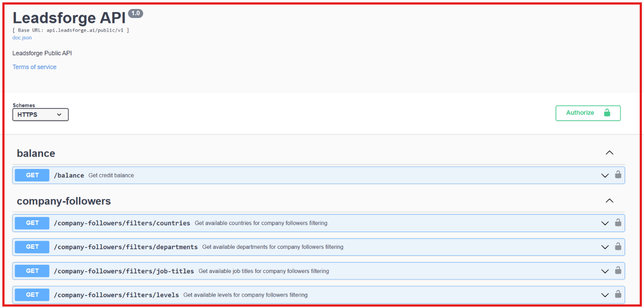Open the HTTPS schemes dropdown
Screen dimensions: 644x308
(x=41, y=114)
